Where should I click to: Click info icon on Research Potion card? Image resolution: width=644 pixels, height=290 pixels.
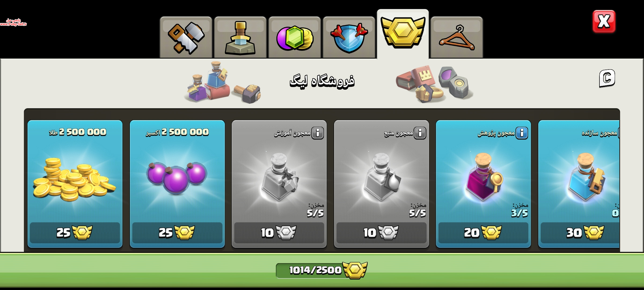(x=522, y=133)
